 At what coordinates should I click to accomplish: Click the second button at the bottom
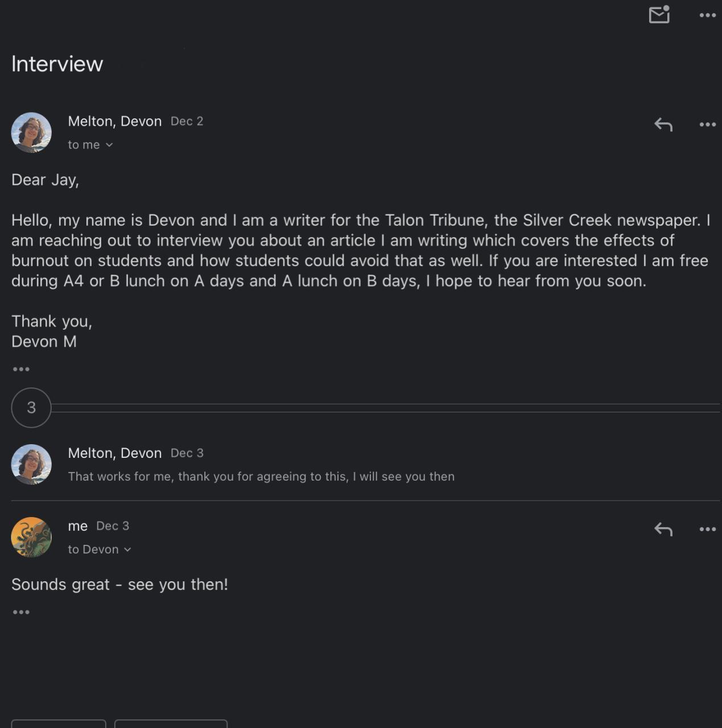point(171,723)
